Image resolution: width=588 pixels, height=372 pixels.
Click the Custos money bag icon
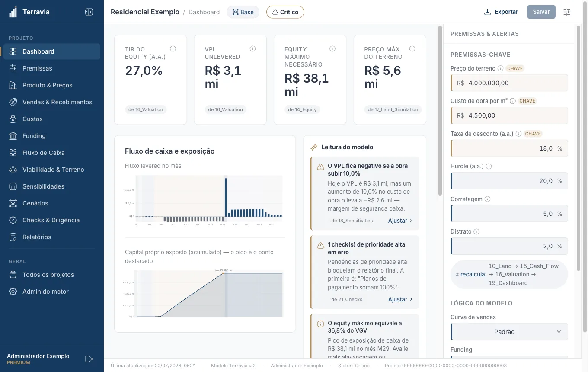[13, 119]
